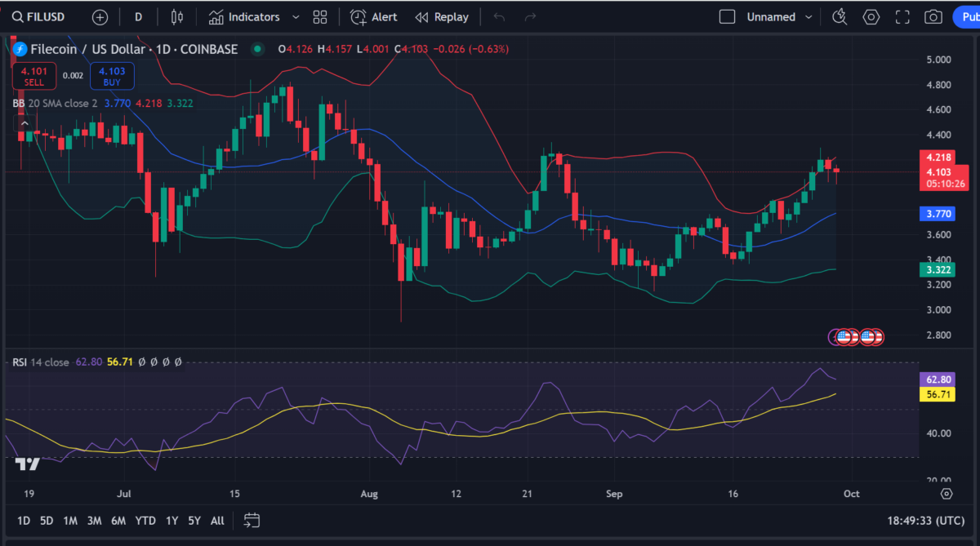The width and height of the screenshot is (980, 546).
Task: Select the 1M date range tab
Action: [70, 520]
